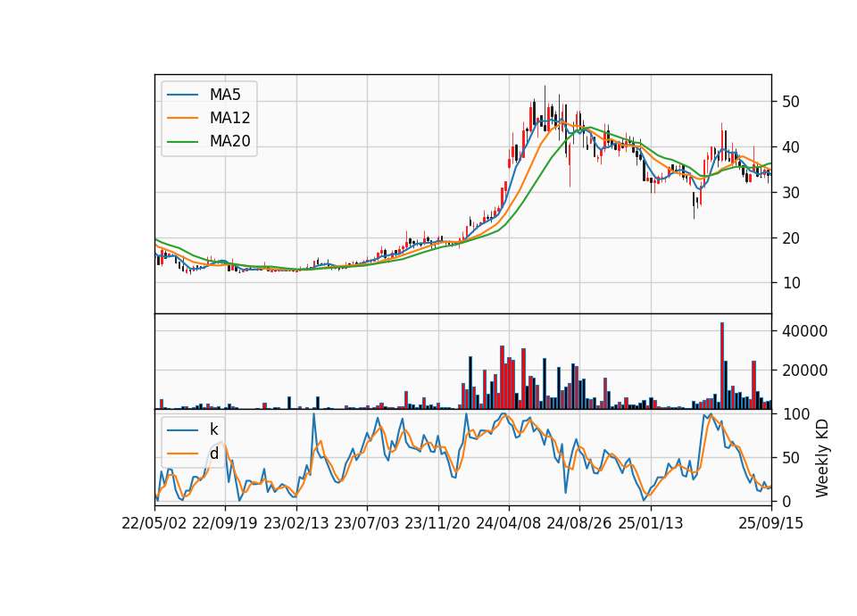Screen dimensions: 857x616
Task: Click the MA5 legend label
Action: 225,95
